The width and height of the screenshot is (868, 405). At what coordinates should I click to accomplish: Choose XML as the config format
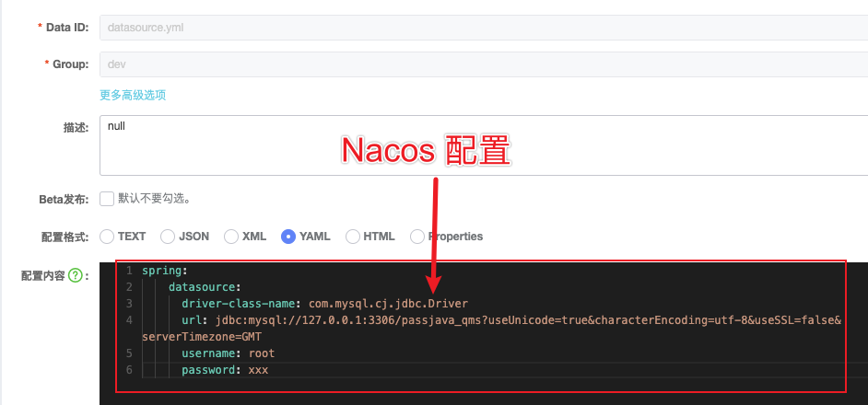231,237
